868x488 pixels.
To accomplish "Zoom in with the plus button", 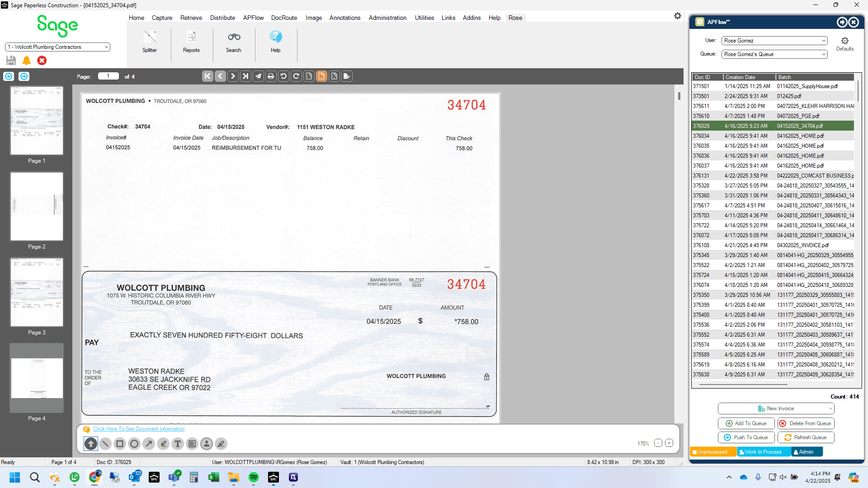I will coord(669,443).
